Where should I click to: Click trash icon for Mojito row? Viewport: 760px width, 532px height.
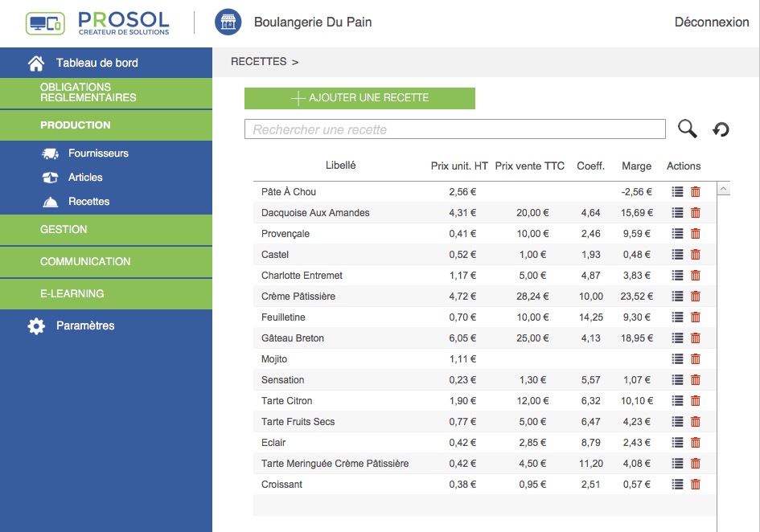(696, 359)
